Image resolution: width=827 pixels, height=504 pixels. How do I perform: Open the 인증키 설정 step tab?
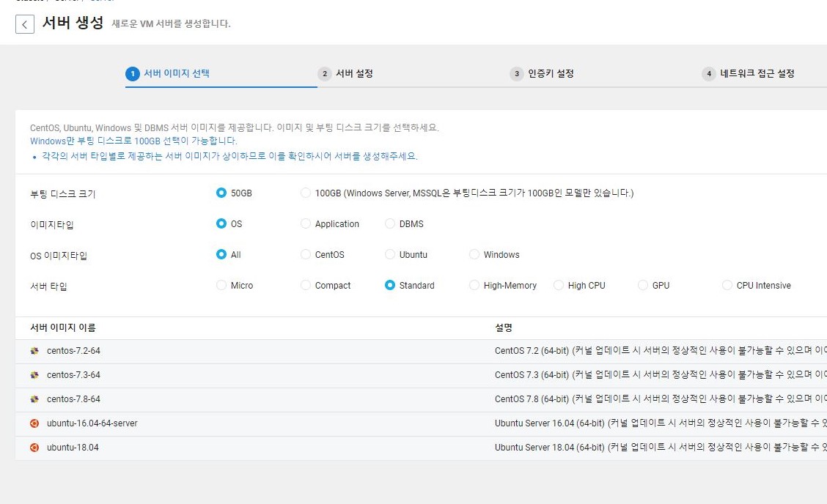[551, 73]
